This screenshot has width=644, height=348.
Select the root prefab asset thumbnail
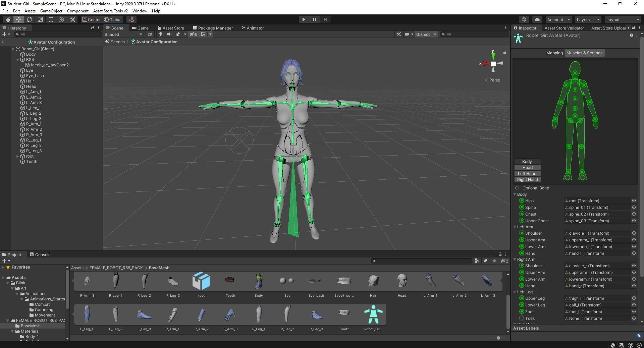[x=201, y=281]
